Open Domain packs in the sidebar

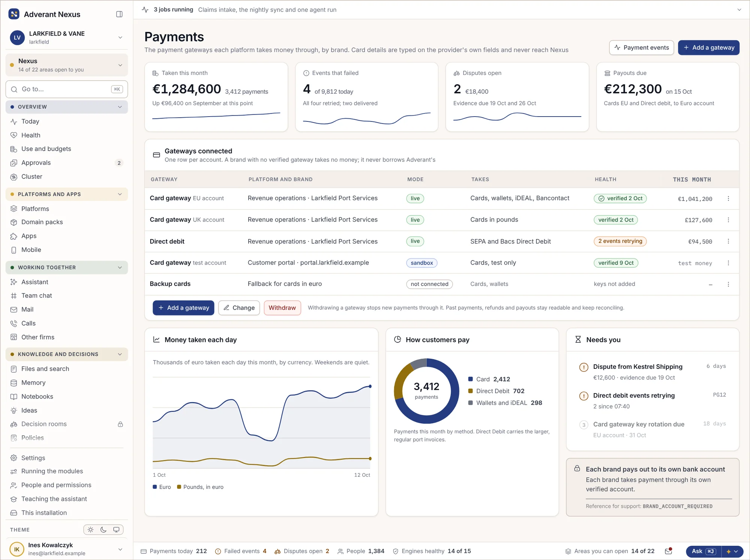point(67,222)
